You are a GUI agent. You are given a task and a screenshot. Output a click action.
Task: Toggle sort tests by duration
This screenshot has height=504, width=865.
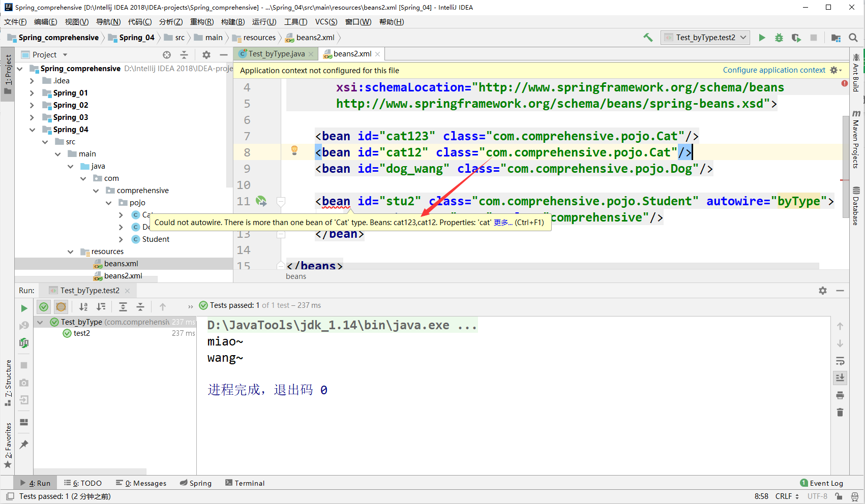pos(101,307)
